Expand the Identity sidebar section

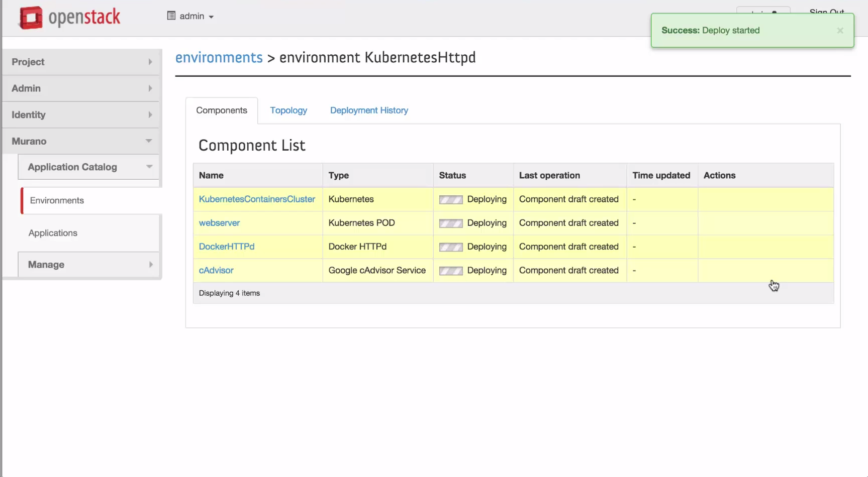(x=81, y=115)
